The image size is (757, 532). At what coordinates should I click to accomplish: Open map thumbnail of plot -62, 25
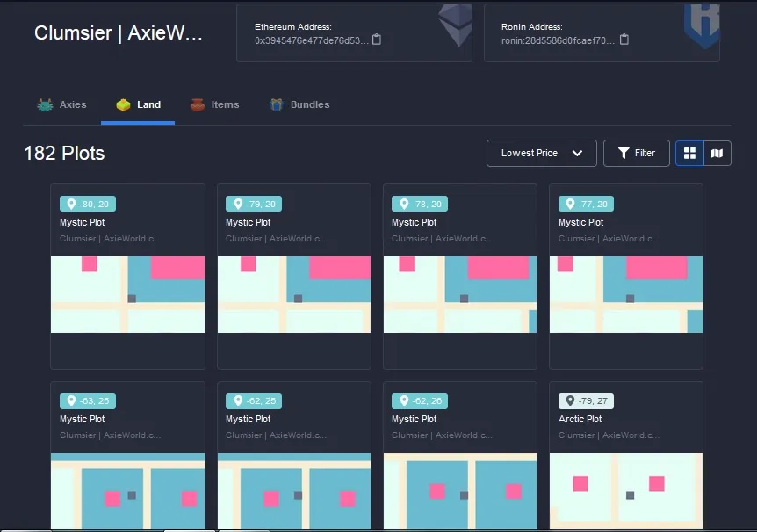tap(294, 491)
